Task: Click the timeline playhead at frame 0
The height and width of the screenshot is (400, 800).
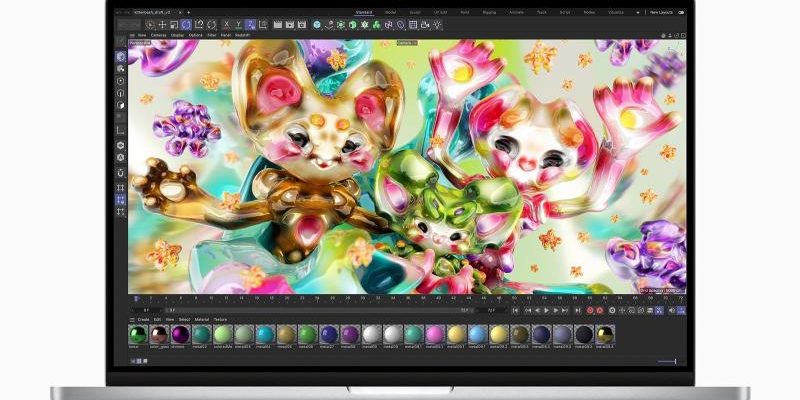Action: (136, 298)
